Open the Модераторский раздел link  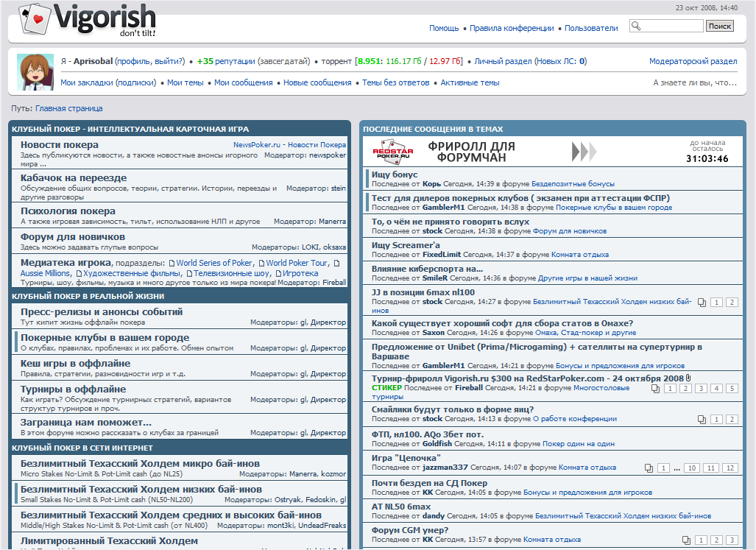693,61
